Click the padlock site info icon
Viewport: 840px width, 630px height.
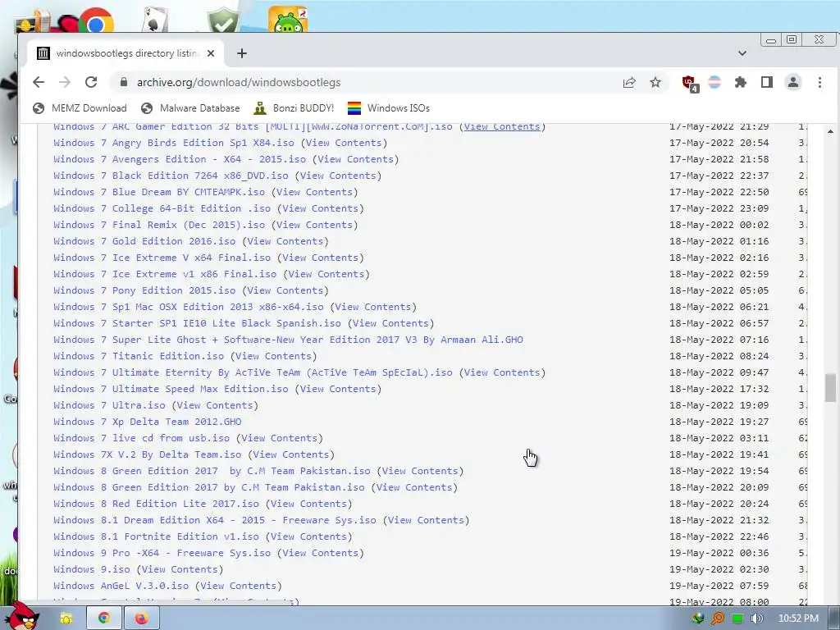(124, 83)
